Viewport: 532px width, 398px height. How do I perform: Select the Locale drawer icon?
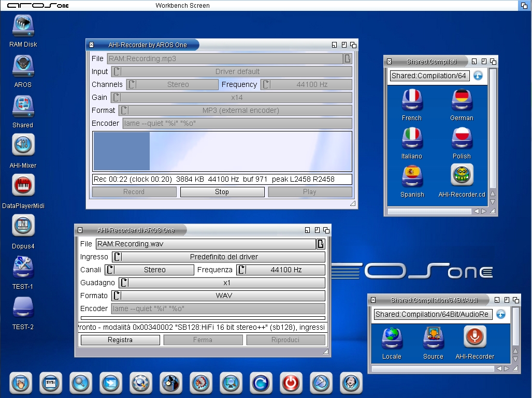(392, 338)
